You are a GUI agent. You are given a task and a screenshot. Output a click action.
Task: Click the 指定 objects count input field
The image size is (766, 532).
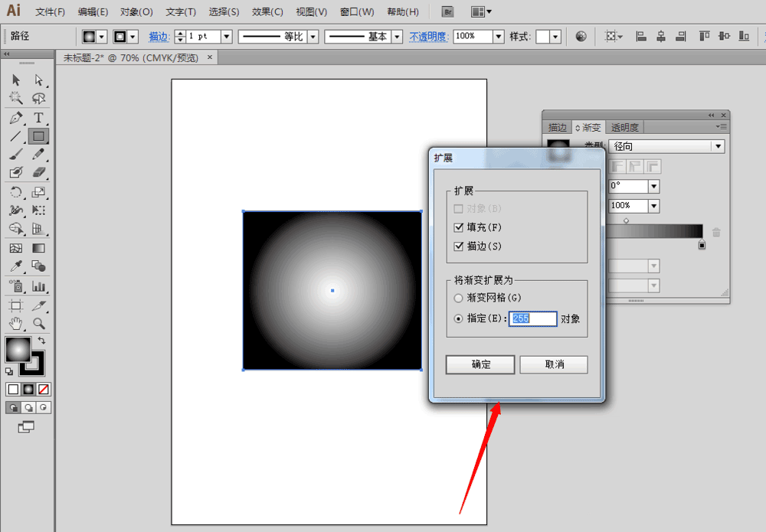(532, 318)
